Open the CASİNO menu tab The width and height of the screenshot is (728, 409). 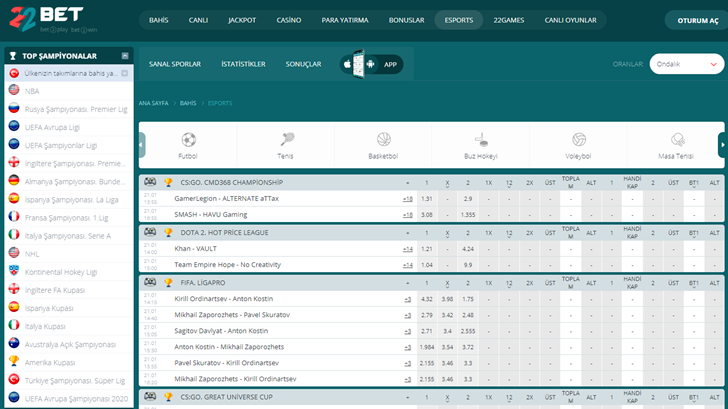[289, 20]
